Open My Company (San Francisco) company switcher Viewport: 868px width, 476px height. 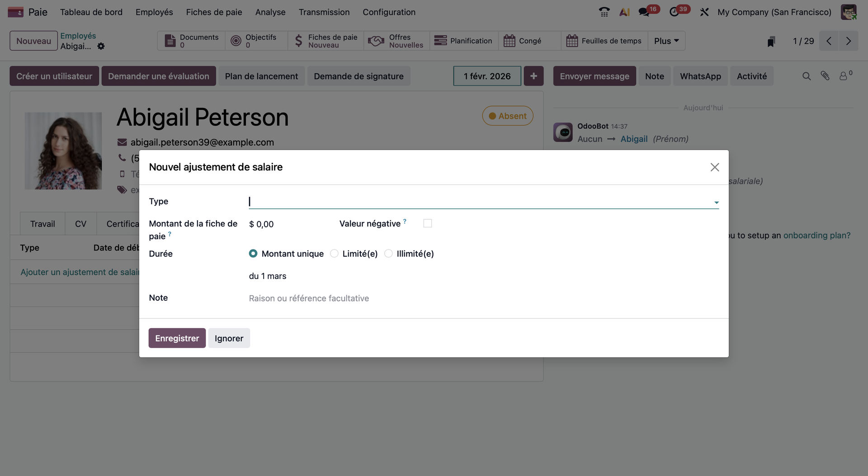click(774, 12)
